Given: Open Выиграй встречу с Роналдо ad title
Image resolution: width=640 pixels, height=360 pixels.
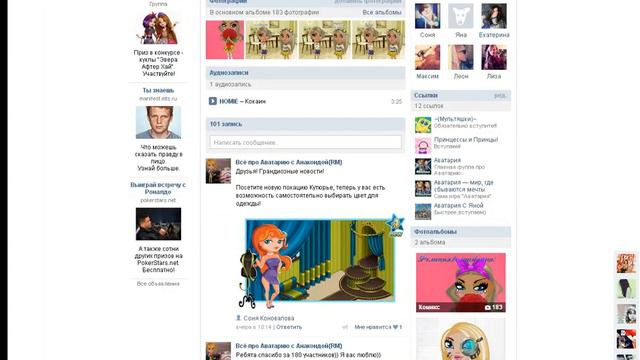Looking at the screenshot, I should [158, 188].
